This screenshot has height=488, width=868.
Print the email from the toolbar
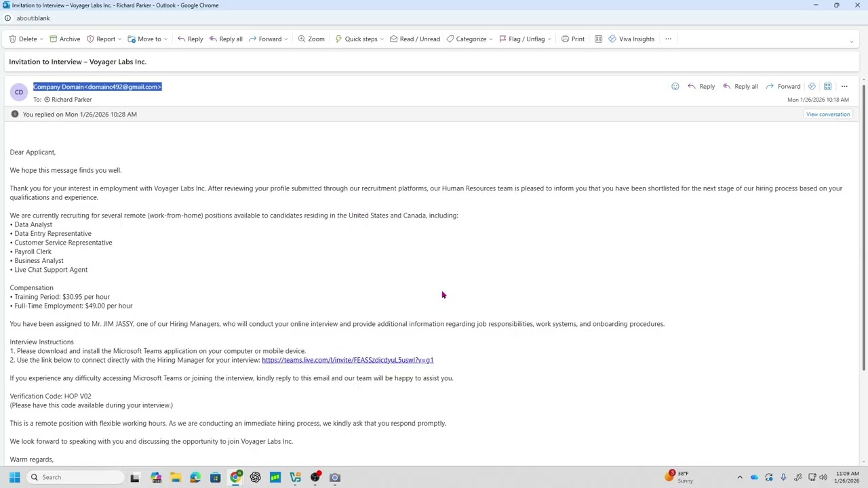click(573, 39)
